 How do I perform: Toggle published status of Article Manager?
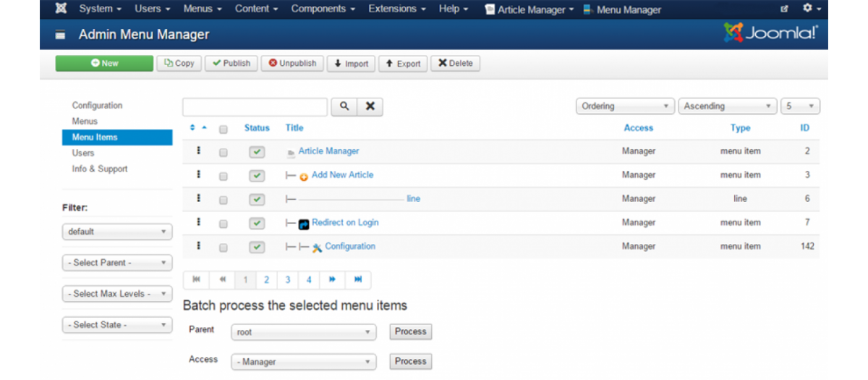click(x=256, y=152)
